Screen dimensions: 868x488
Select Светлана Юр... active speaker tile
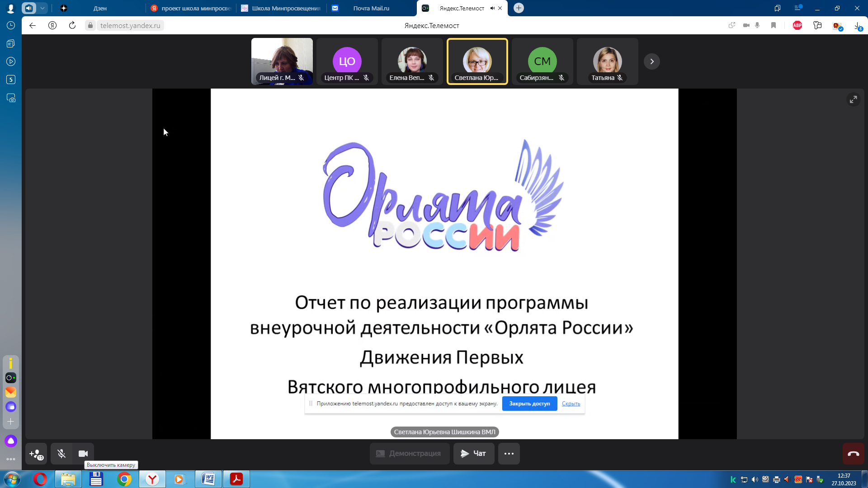pyautogui.click(x=477, y=61)
